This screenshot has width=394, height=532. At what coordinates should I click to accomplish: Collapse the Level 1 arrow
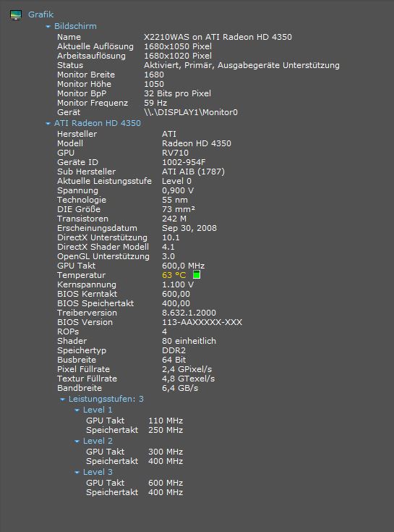click(77, 410)
